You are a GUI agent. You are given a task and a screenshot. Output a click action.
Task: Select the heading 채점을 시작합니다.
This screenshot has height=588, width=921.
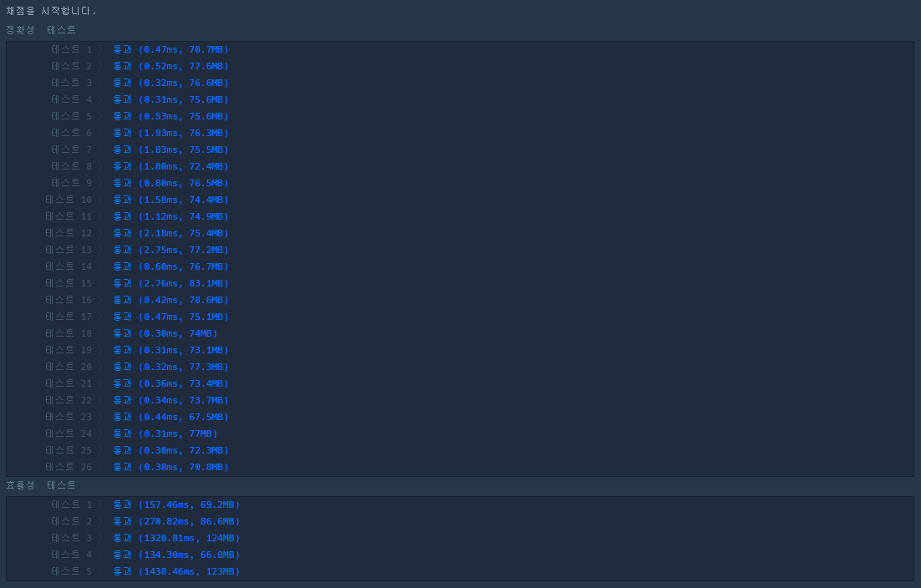tap(51, 11)
